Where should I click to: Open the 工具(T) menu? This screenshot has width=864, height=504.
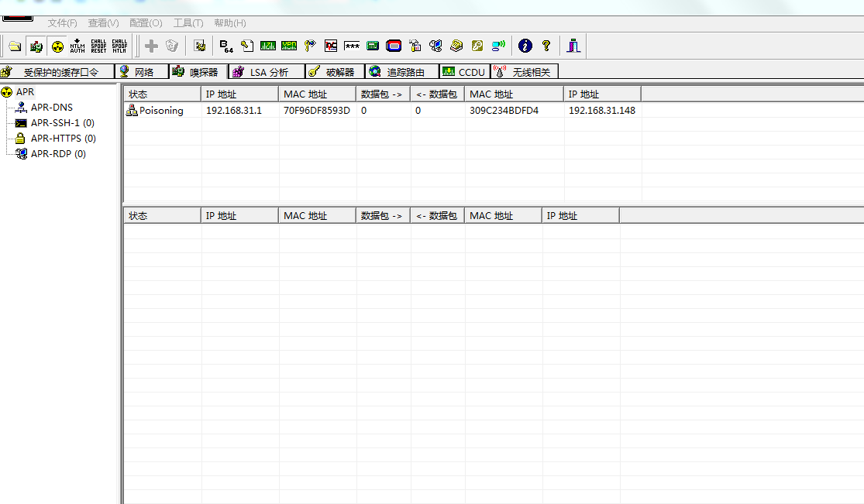coord(188,23)
